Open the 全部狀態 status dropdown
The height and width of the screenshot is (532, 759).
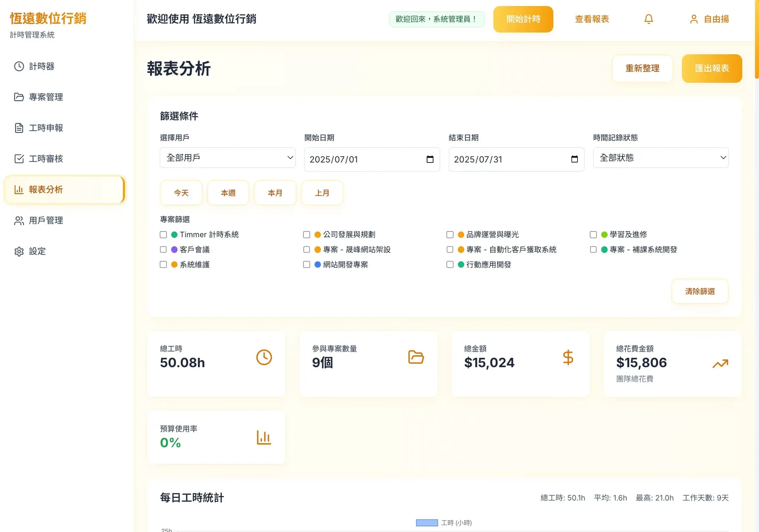click(660, 157)
